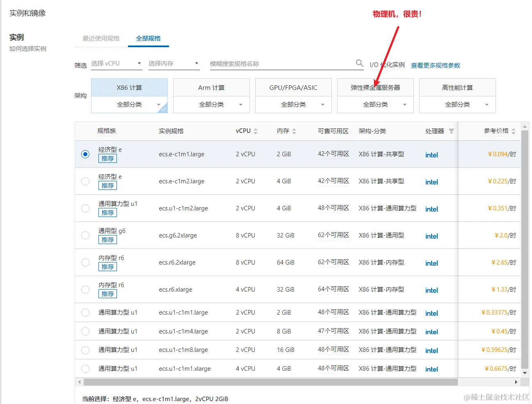Expand the 选择内存 dropdown

click(x=174, y=63)
